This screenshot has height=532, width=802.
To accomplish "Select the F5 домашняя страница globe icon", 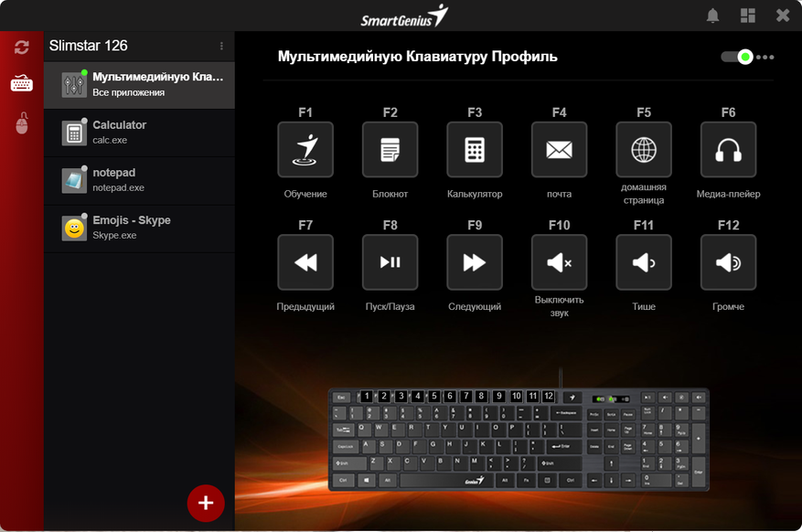I will click(x=644, y=150).
